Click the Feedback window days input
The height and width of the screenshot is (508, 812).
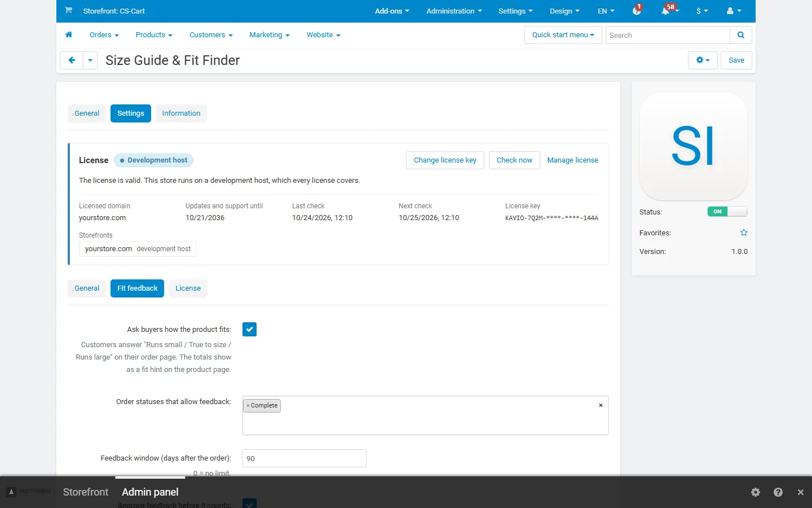pos(304,458)
